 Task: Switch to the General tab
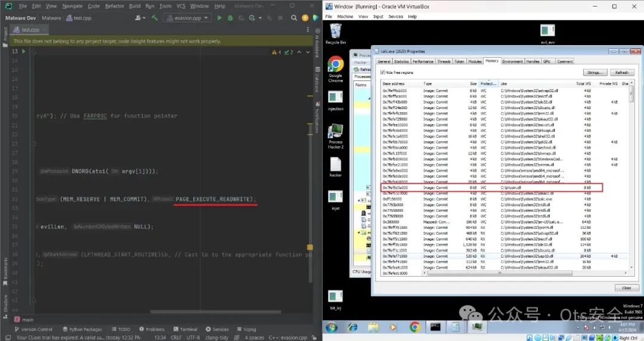coord(383,61)
